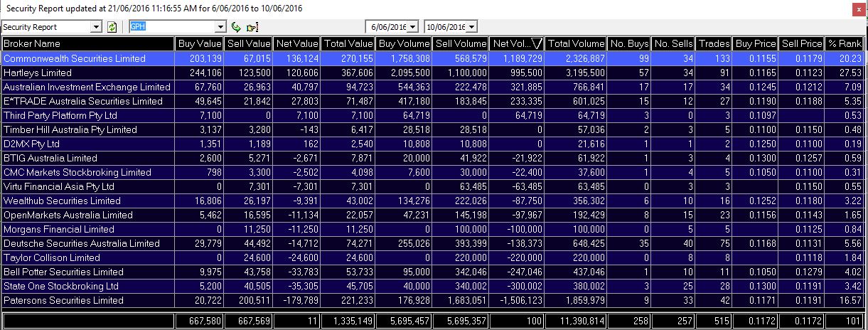
Task: Select the Hartleys Limited row
Action: [x=433, y=73]
